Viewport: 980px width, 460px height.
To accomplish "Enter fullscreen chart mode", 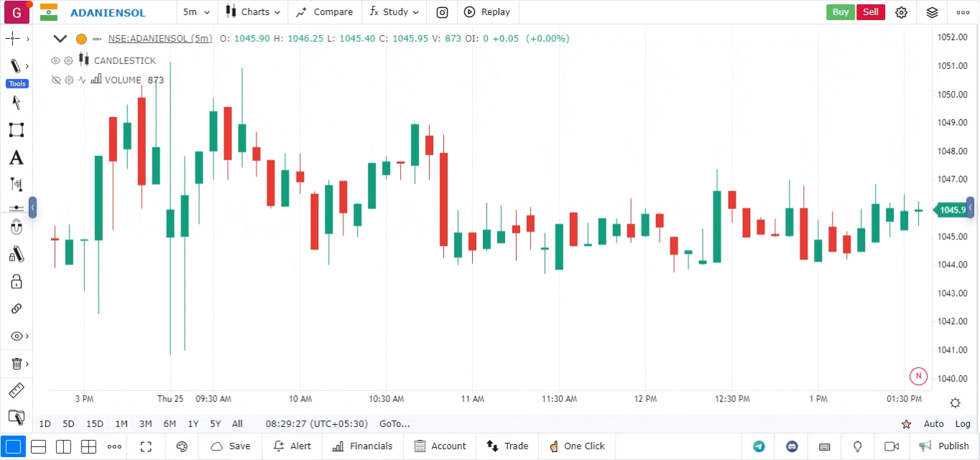I will (x=146, y=446).
